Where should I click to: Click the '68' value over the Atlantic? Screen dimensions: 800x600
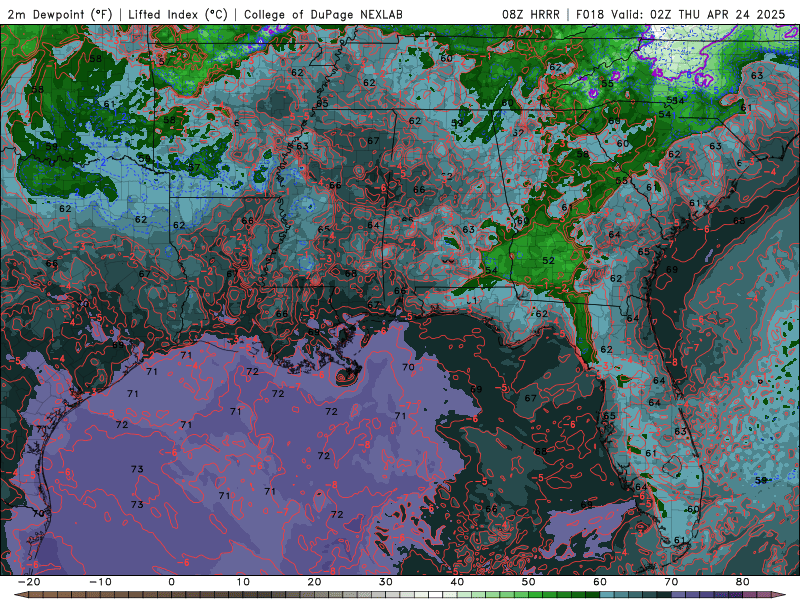pyautogui.click(x=739, y=220)
